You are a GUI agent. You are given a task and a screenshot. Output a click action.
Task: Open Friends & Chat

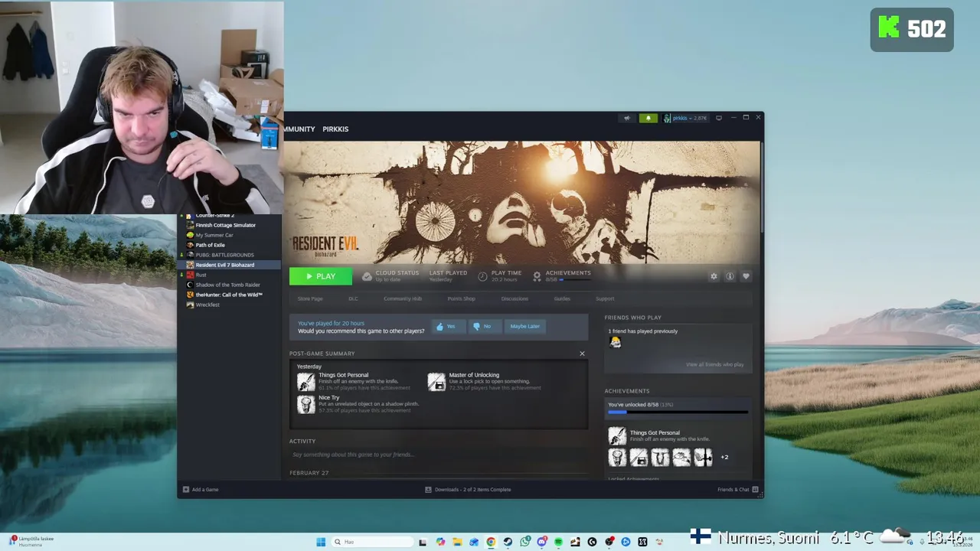click(737, 490)
